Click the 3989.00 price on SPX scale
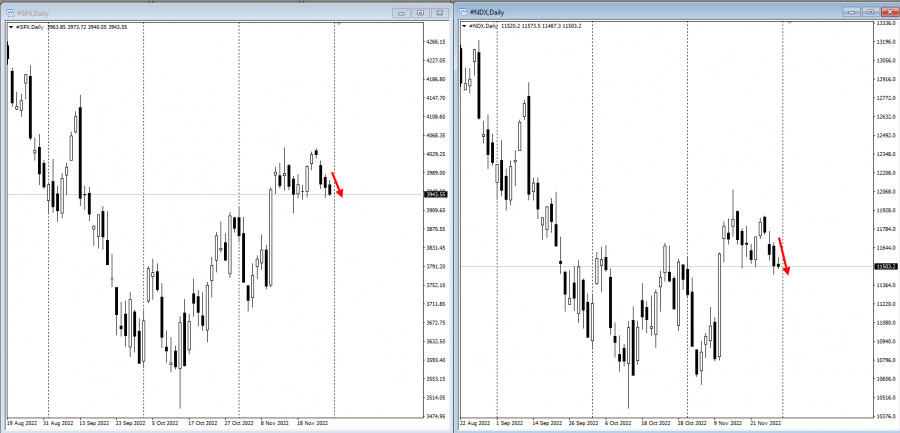 point(437,173)
